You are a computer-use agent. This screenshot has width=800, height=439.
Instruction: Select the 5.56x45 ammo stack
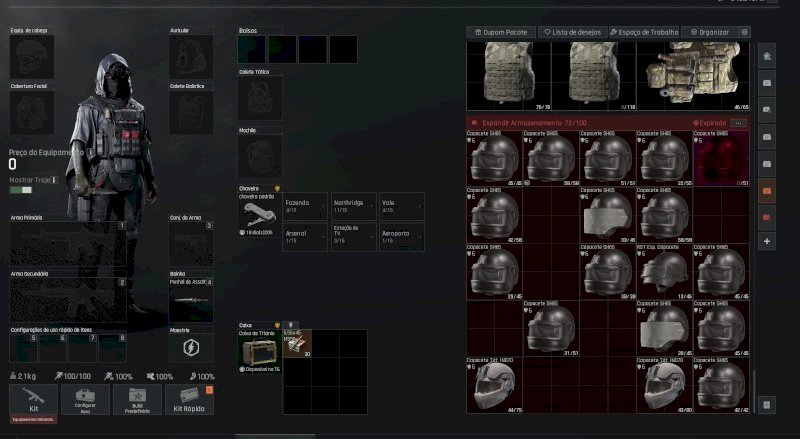click(297, 344)
